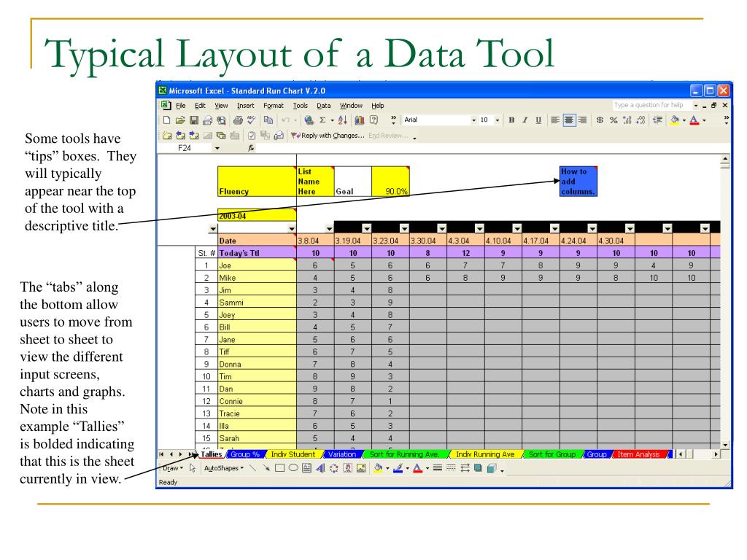Switch to the Group % sheet tab
Image resolution: width=747 pixels, height=560 pixels.
[x=245, y=454]
